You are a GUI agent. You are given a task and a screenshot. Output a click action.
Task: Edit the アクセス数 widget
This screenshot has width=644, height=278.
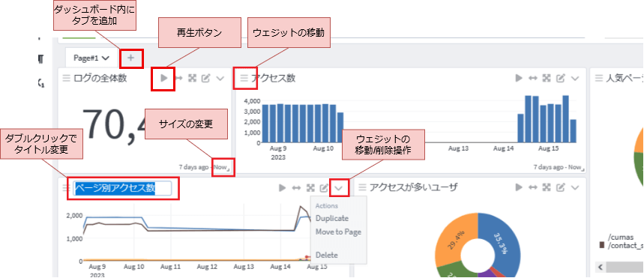pyautogui.click(x=560, y=78)
